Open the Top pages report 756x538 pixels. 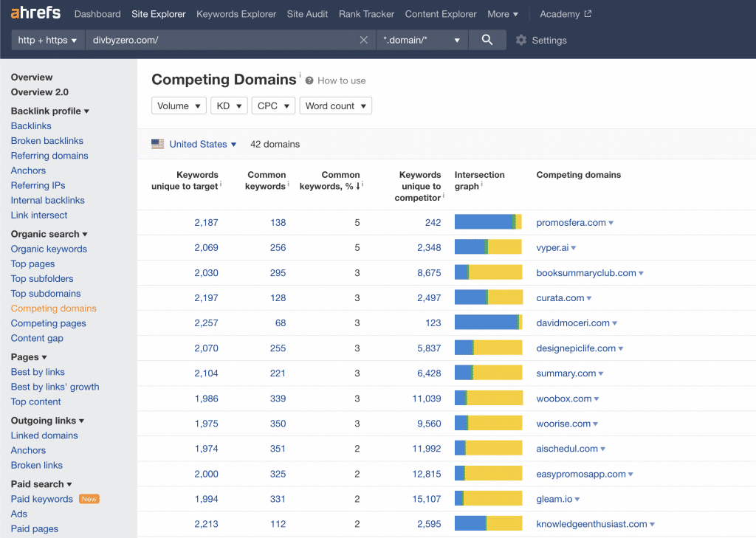coord(32,263)
